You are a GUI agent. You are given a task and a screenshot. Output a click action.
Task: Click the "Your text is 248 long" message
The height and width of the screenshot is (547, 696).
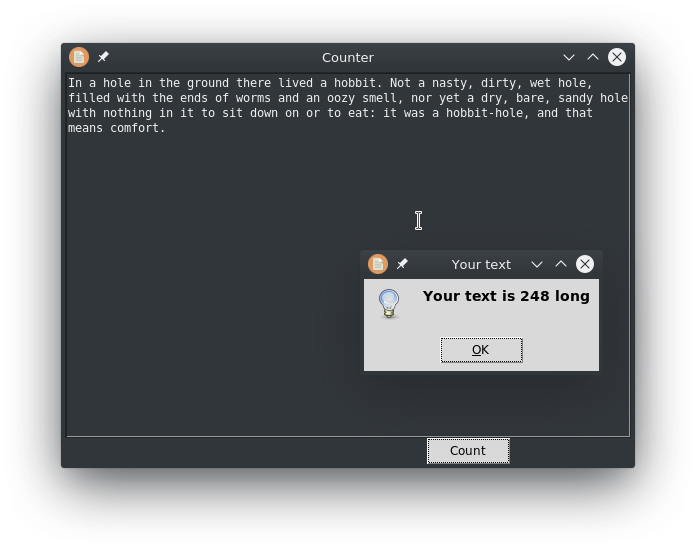(506, 296)
